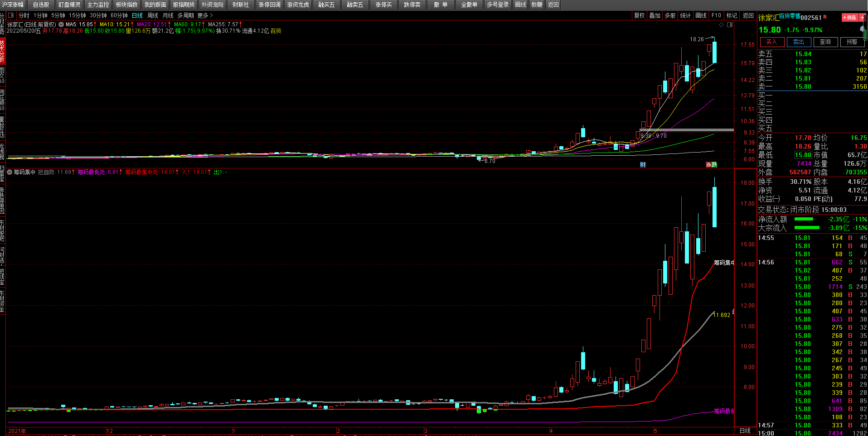This screenshot has width=868, height=436.
Task: Click the 涨停买 toolbar button
Action: (x=383, y=5)
